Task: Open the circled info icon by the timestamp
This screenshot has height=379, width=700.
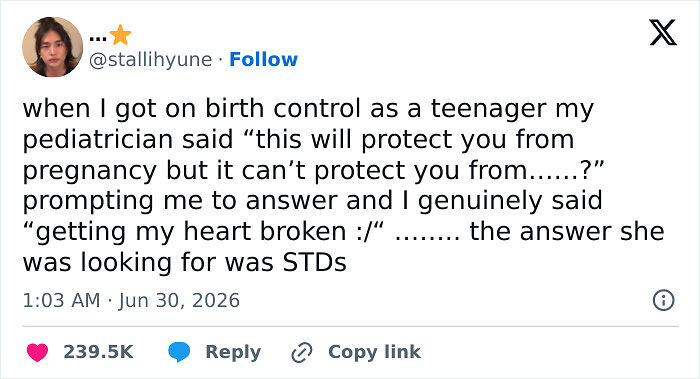Action: tap(663, 300)
